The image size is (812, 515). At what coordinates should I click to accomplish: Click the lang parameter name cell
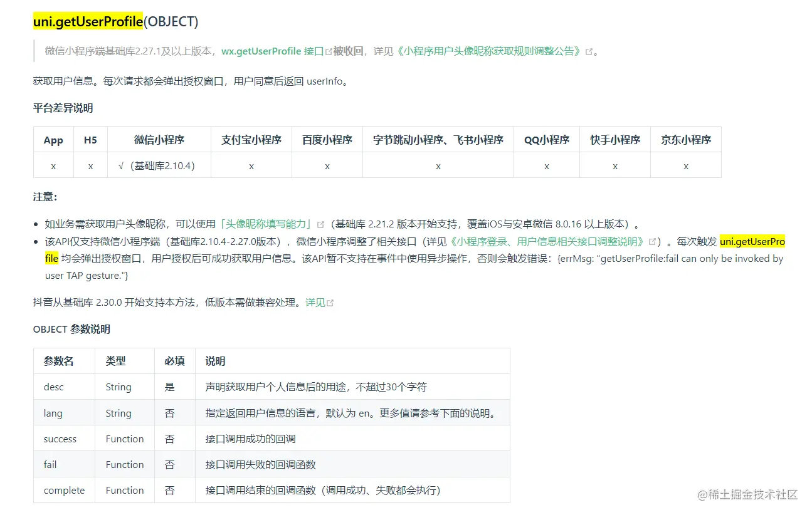[65, 413]
